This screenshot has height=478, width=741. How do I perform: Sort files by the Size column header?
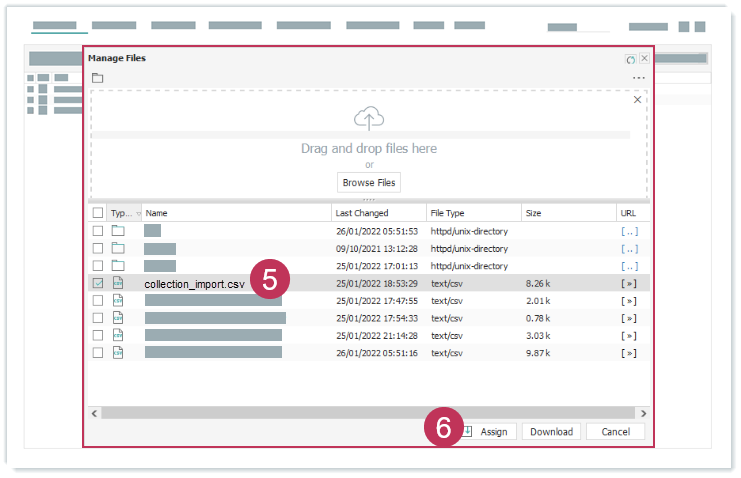click(x=534, y=213)
